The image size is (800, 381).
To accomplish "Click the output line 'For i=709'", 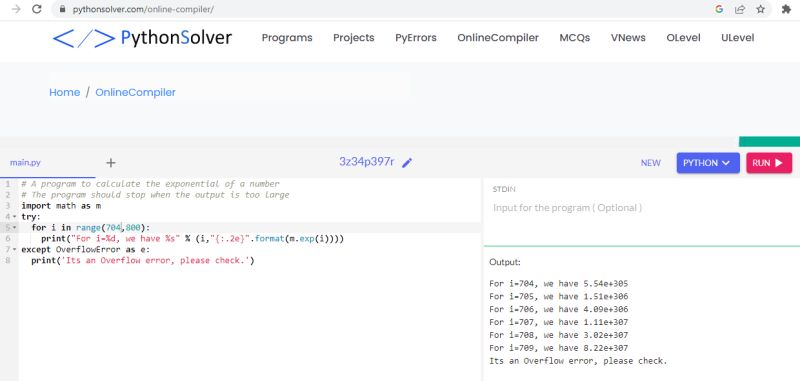I will [x=559, y=348].
